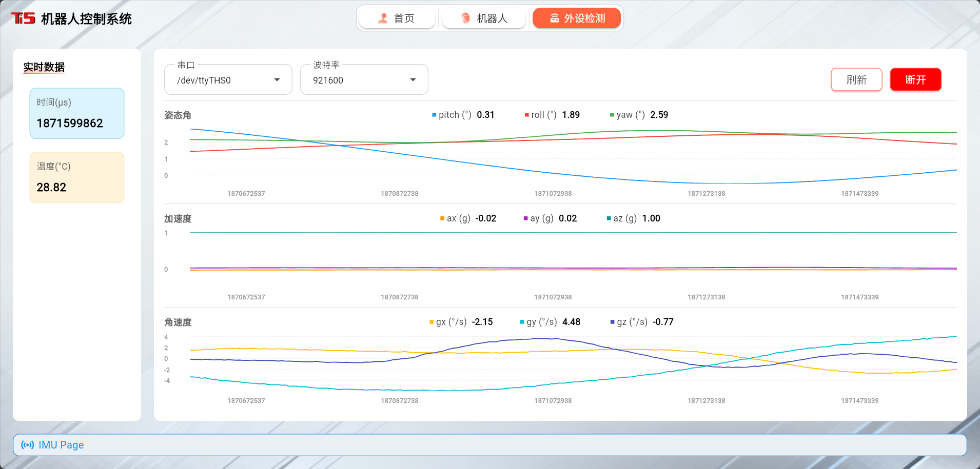Toggle the yaw series legend swatch

coord(612,115)
